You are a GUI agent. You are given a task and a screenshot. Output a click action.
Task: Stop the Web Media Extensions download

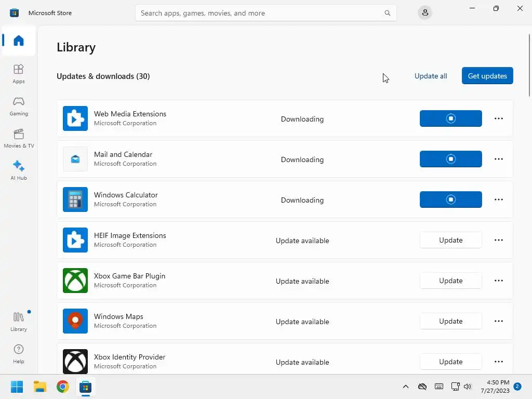[450, 118]
